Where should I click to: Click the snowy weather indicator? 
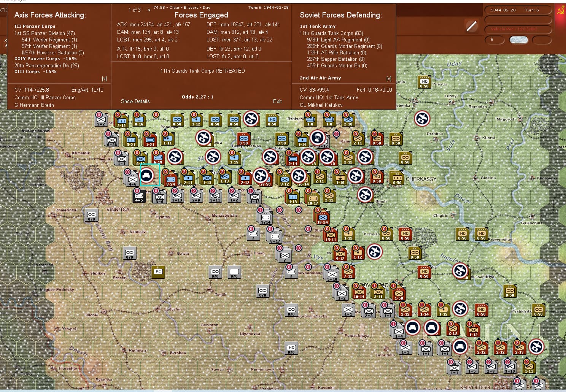(x=518, y=40)
